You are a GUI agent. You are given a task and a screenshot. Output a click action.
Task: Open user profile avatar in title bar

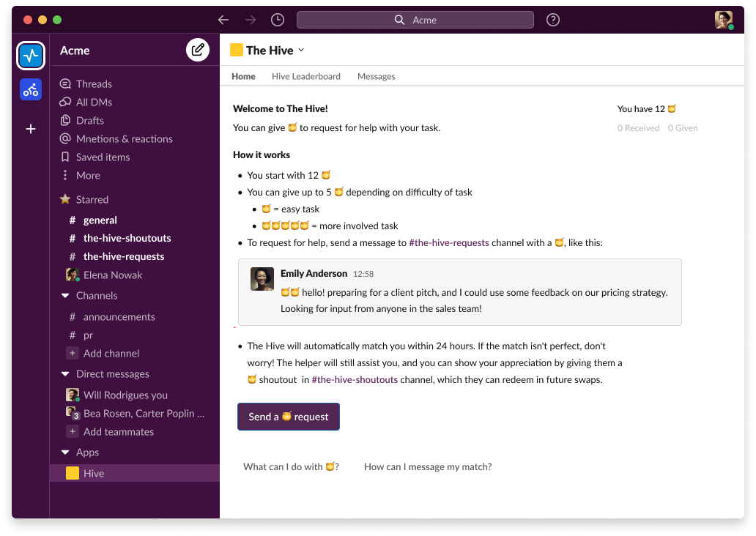pyautogui.click(x=723, y=20)
